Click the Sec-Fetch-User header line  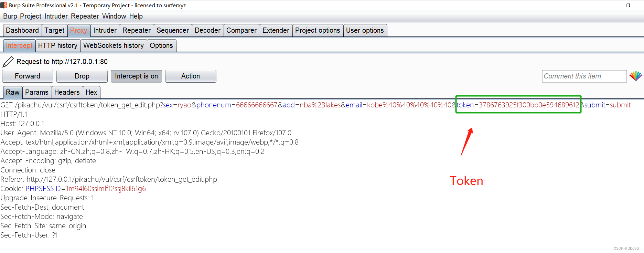(x=29, y=235)
